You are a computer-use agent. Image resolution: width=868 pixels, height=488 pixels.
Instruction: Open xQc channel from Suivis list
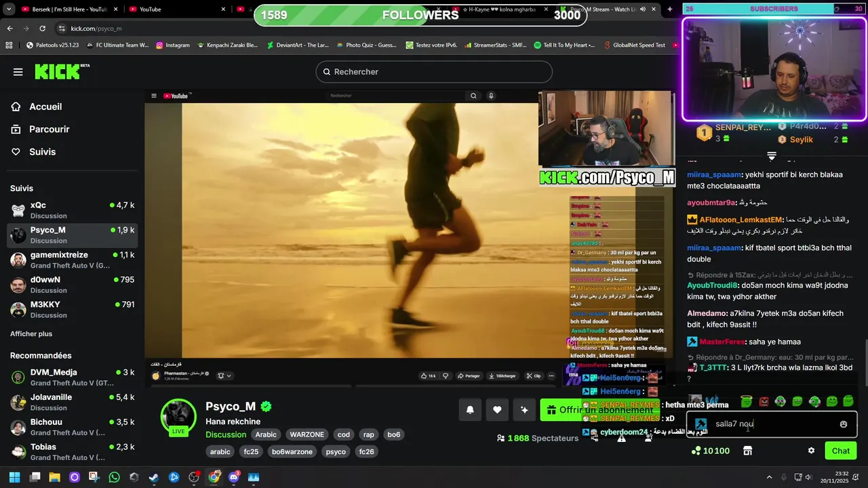click(72, 210)
